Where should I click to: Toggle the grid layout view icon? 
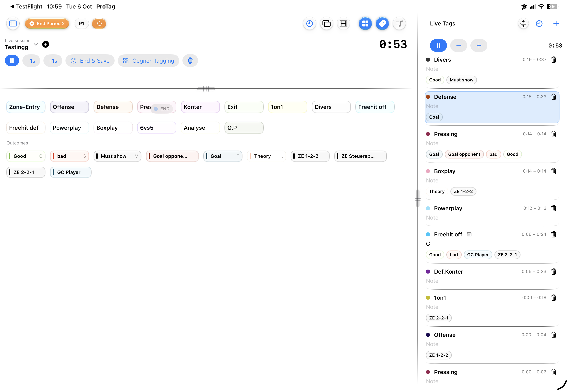[x=365, y=24]
